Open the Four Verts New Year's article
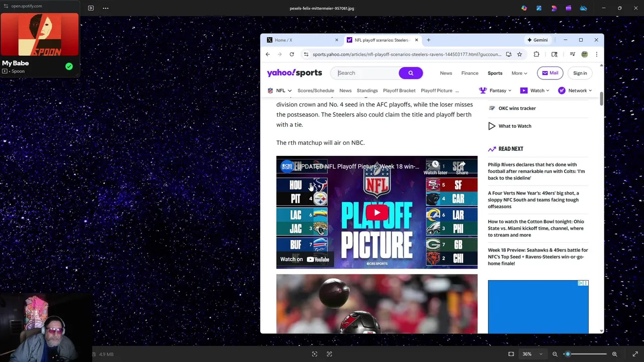This screenshot has height=362, width=644. [533, 200]
